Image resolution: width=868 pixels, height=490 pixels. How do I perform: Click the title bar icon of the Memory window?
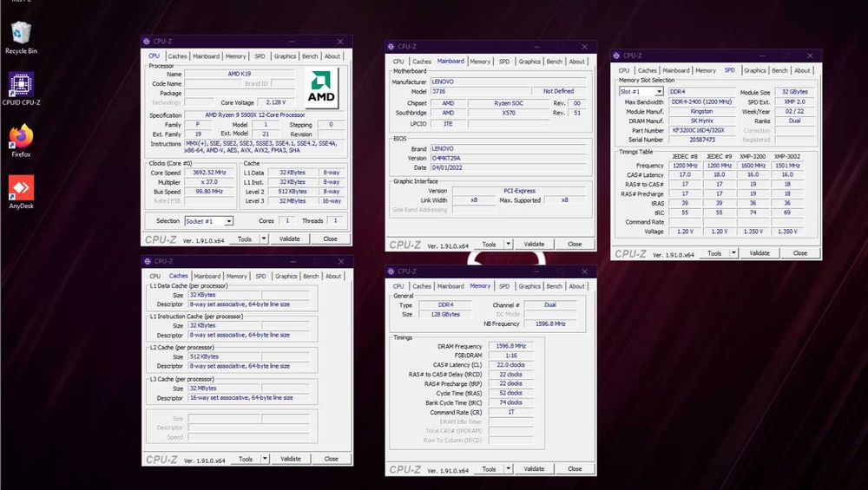click(391, 271)
